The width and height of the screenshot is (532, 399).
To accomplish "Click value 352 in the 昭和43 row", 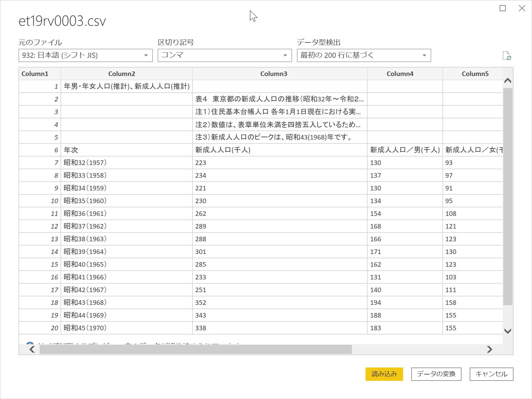I will point(280,303).
